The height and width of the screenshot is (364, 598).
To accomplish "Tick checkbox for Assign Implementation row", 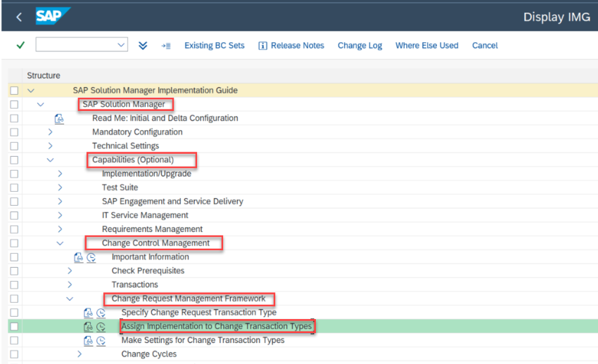I will point(14,327).
